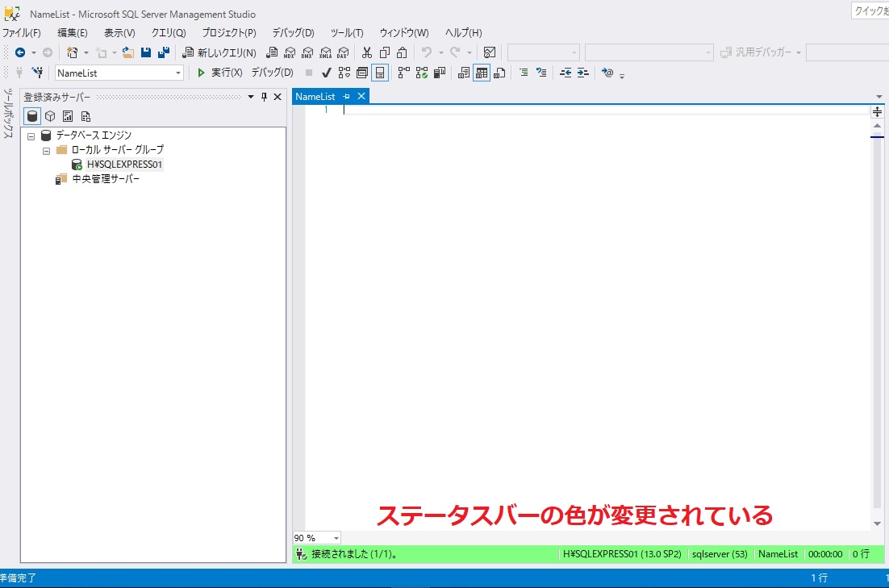Select Database Engine server type icon

[x=32, y=116]
